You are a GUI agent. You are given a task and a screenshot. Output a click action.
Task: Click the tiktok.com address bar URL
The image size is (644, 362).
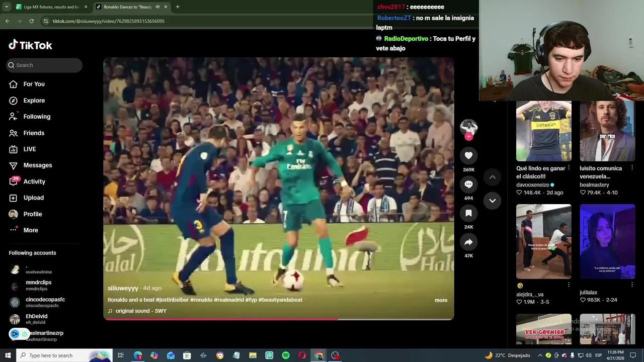(x=108, y=21)
